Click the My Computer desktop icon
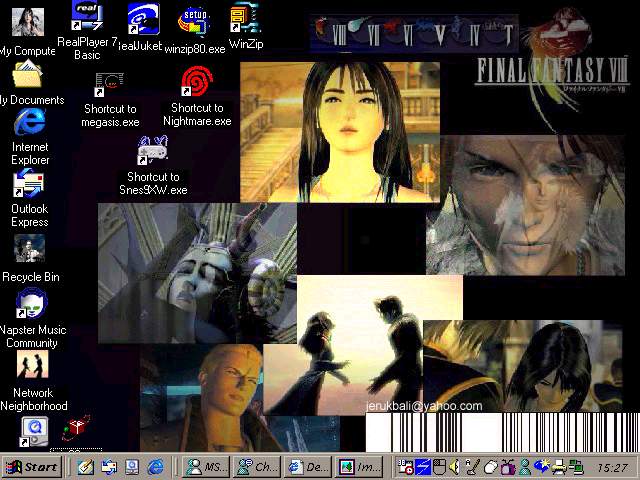 pyautogui.click(x=28, y=22)
